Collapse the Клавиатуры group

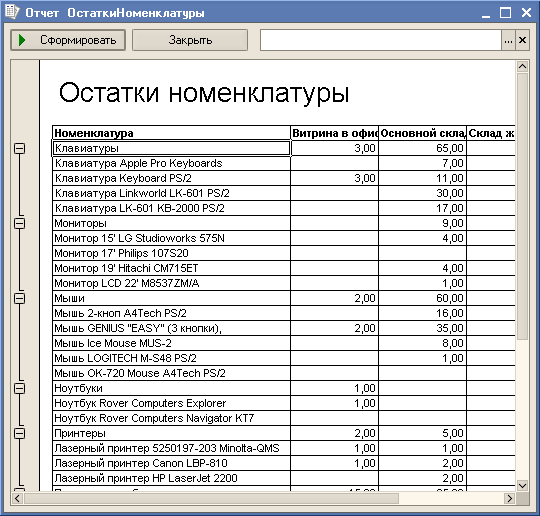tap(20, 148)
